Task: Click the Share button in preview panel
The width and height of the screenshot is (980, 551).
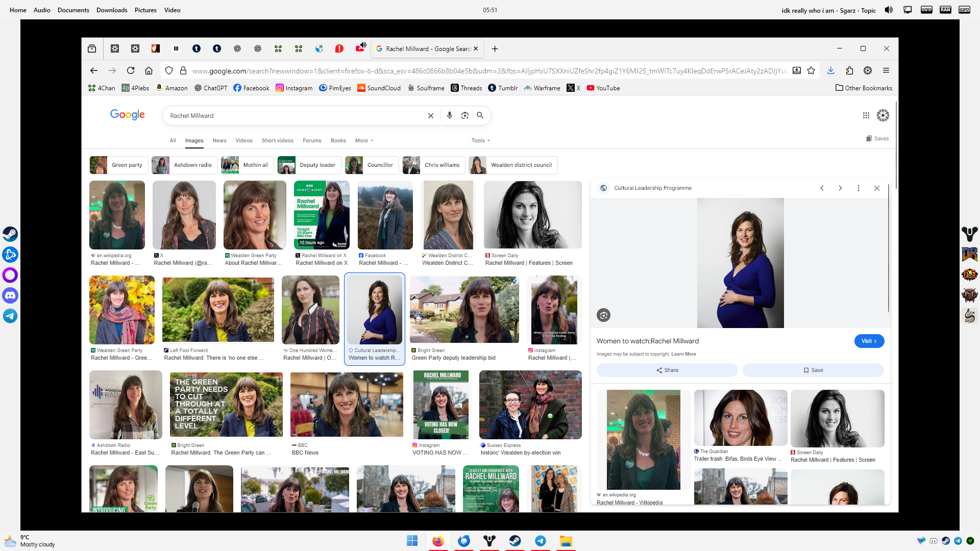Action: coord(667,370)
